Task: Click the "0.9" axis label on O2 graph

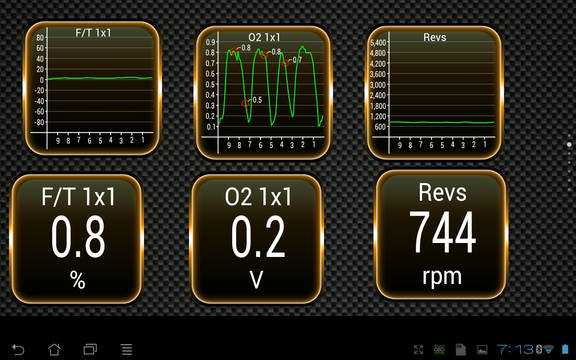Action: 210,42
